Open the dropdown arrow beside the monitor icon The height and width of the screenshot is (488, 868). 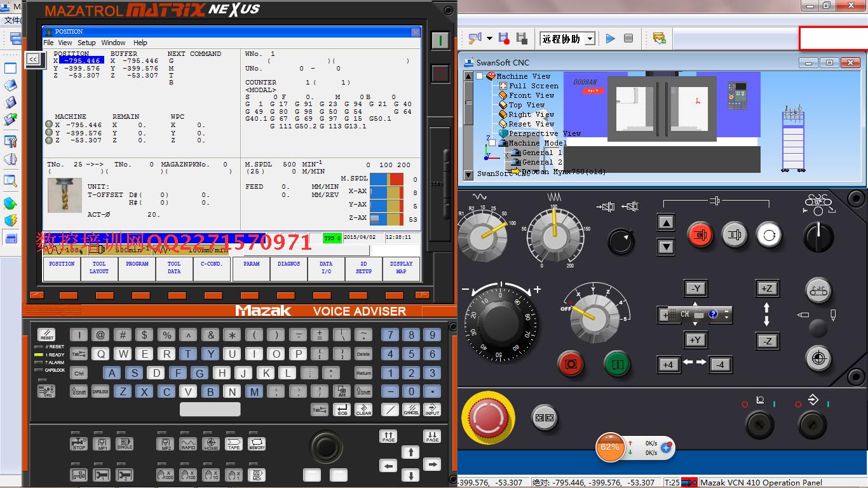point(489,38)
